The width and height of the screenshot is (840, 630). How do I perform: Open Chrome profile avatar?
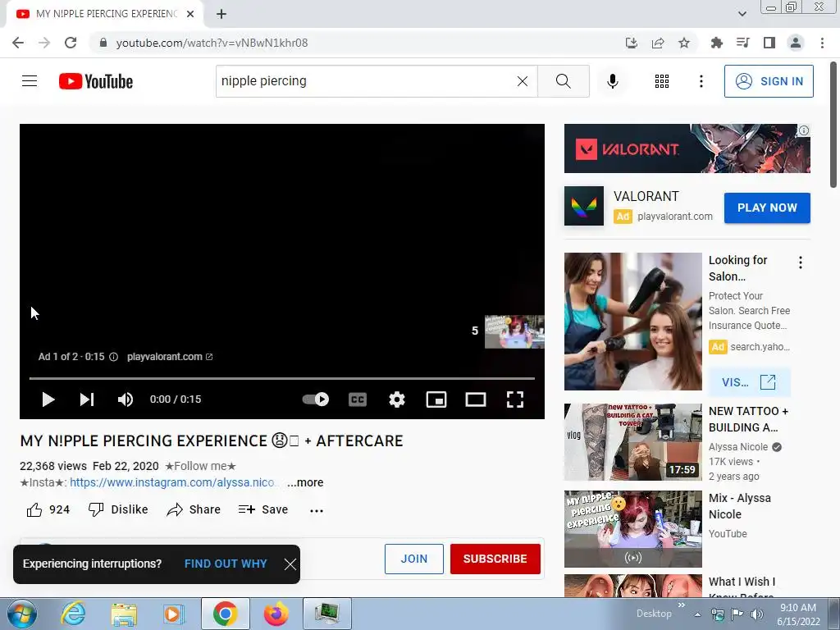coord(796,43)
